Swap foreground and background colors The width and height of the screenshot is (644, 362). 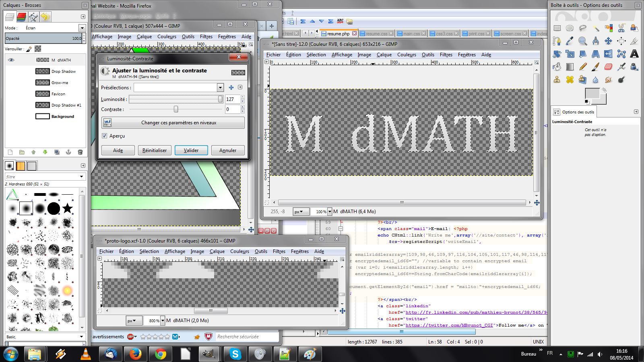604,90
